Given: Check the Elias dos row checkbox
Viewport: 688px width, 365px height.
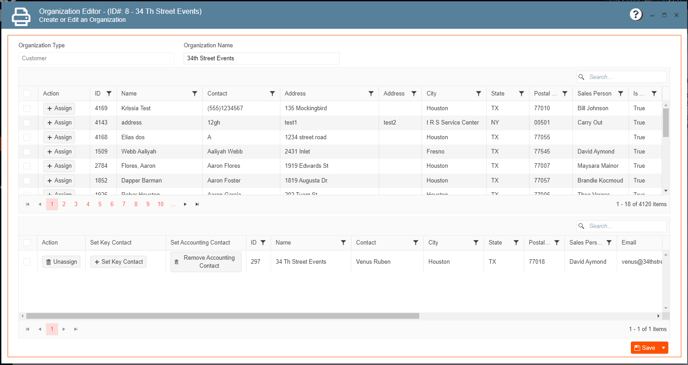Looking at the screenshot, I should pos(27,137).
